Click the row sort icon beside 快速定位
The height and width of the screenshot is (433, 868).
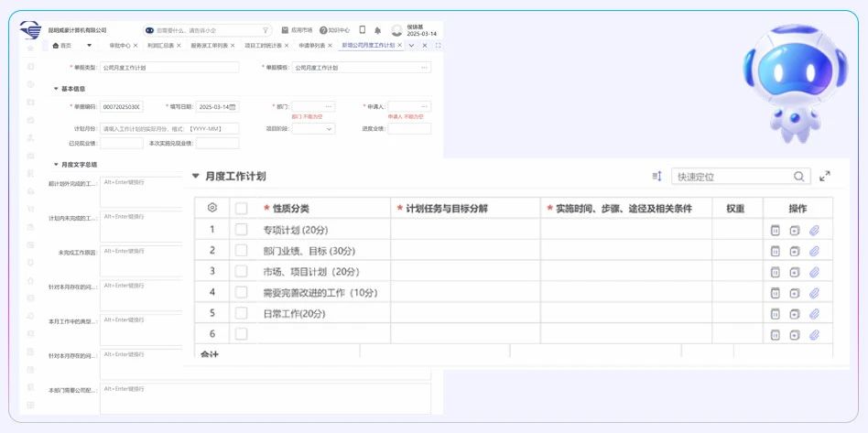[x=657, y=176]
